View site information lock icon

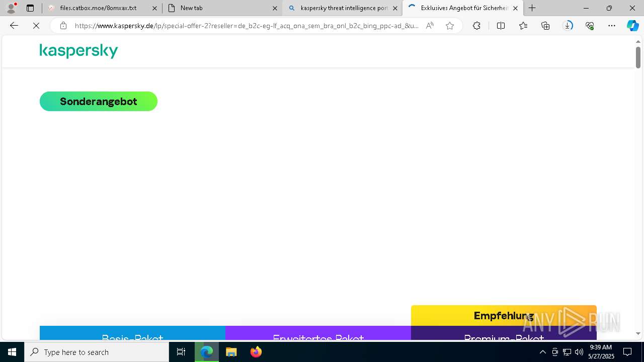click(63, 26)
